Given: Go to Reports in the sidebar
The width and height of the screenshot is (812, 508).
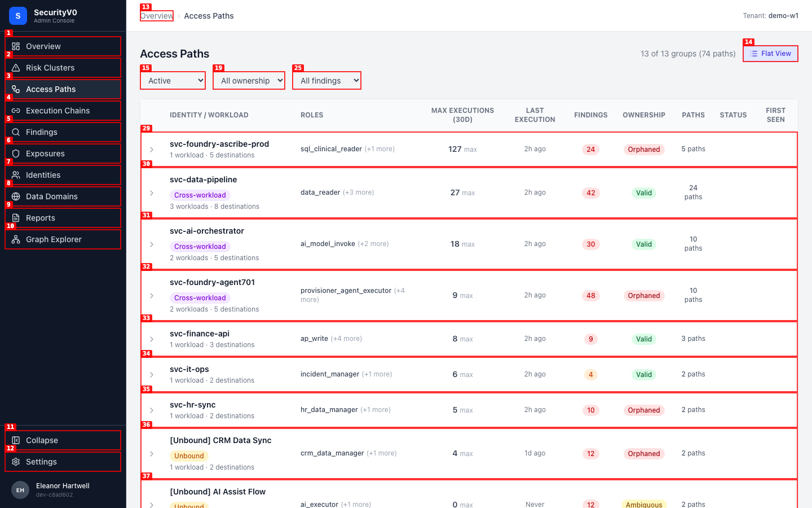Looking at the screenshot, I should 63,218.
